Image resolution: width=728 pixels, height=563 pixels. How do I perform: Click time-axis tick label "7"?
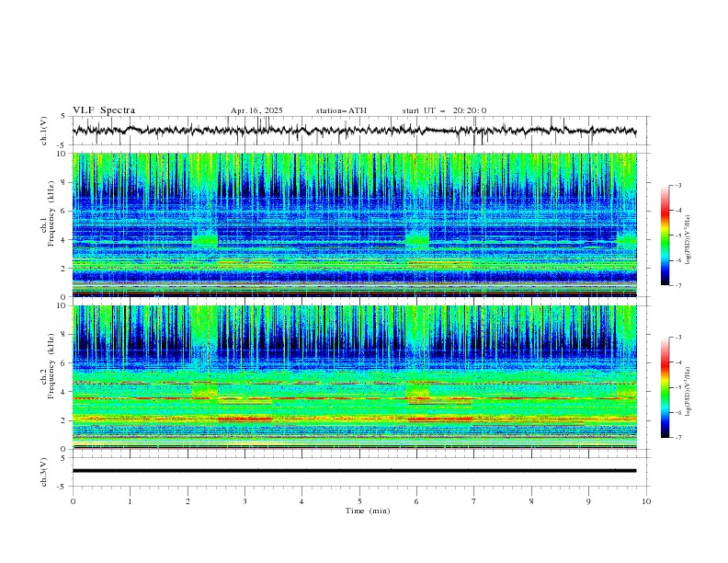point(474,501)
